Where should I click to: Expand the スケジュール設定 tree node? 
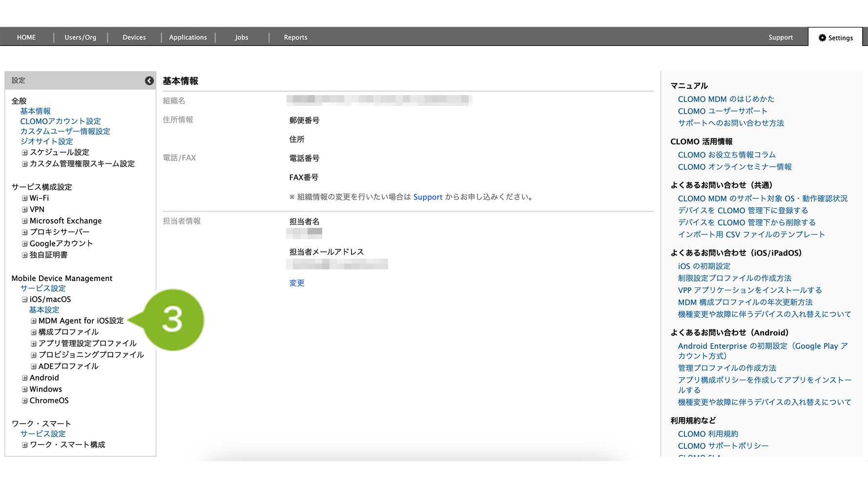[24, 153]
